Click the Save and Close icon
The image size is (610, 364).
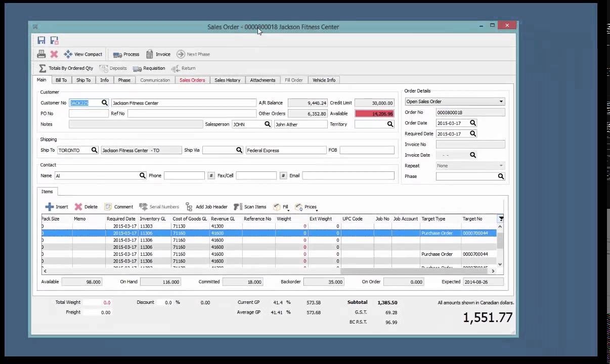tap(54, 40)
